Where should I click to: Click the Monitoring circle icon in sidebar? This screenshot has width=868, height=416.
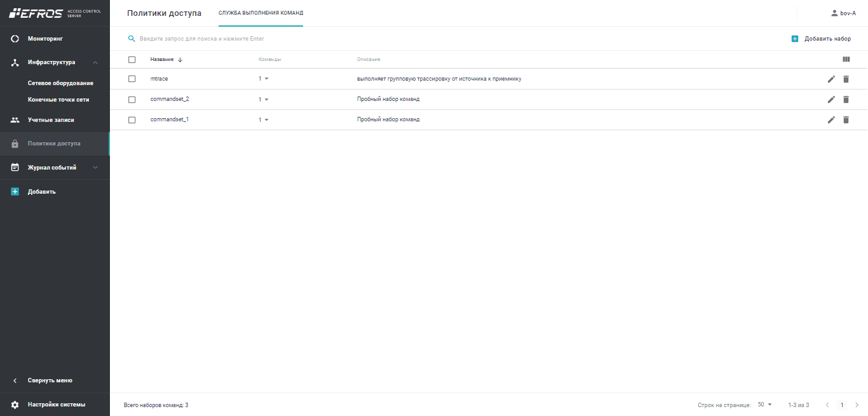tap(15, 39)
